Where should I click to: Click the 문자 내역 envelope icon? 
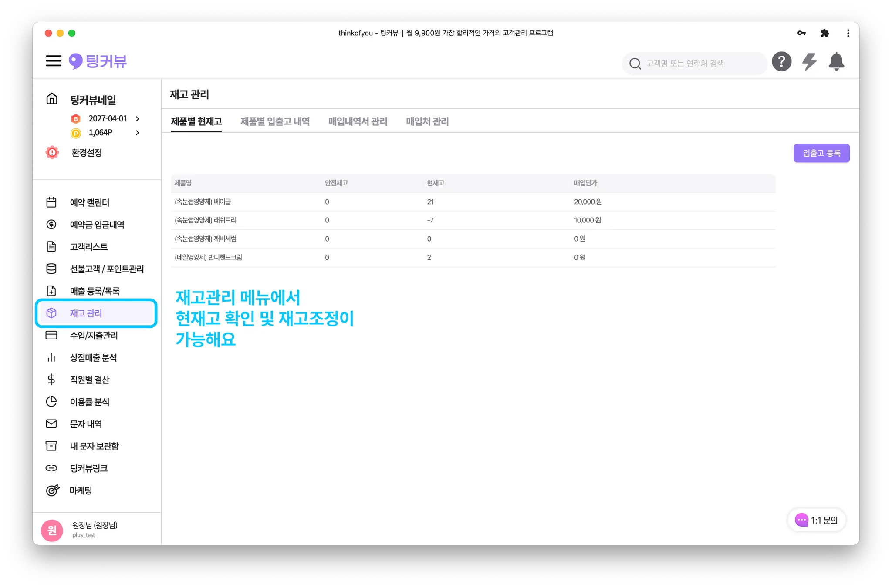click(51, 424)
